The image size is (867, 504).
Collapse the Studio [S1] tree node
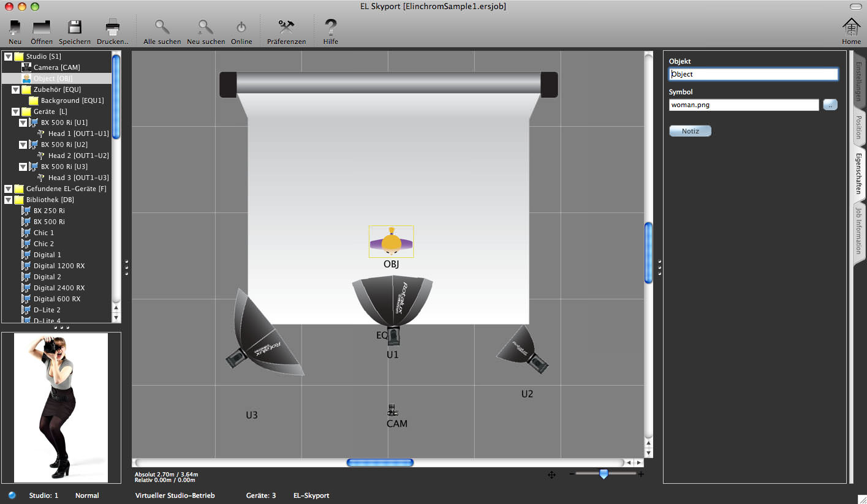[x=9, y=56]
